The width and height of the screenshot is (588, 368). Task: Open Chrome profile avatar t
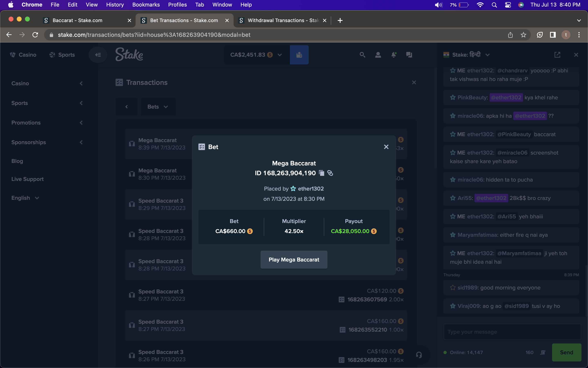pos(566,35)
